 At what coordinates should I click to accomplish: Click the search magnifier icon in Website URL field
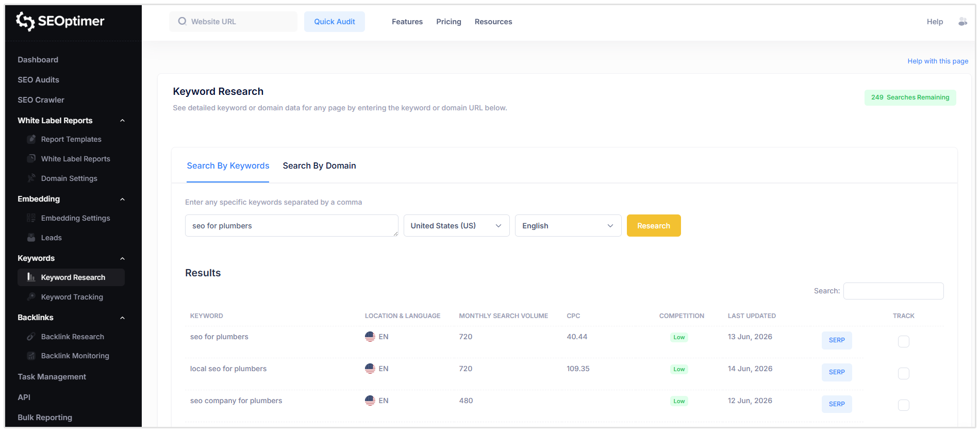tap(182, 21)
